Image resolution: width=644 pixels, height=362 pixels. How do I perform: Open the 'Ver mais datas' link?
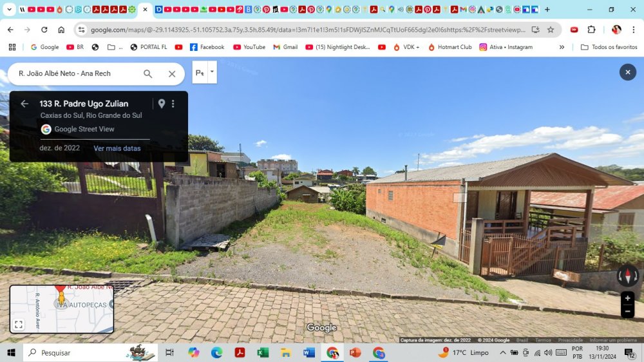(117, 148)
